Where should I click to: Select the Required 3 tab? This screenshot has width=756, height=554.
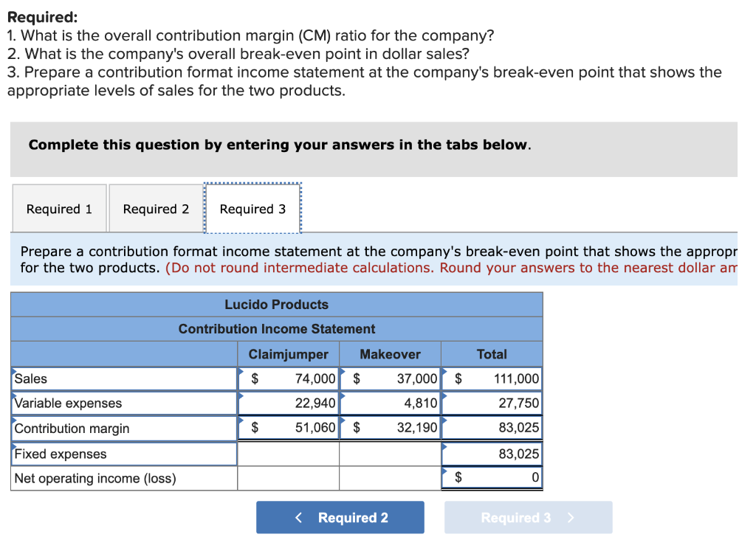pyautogui.click(x=252, y=209)
